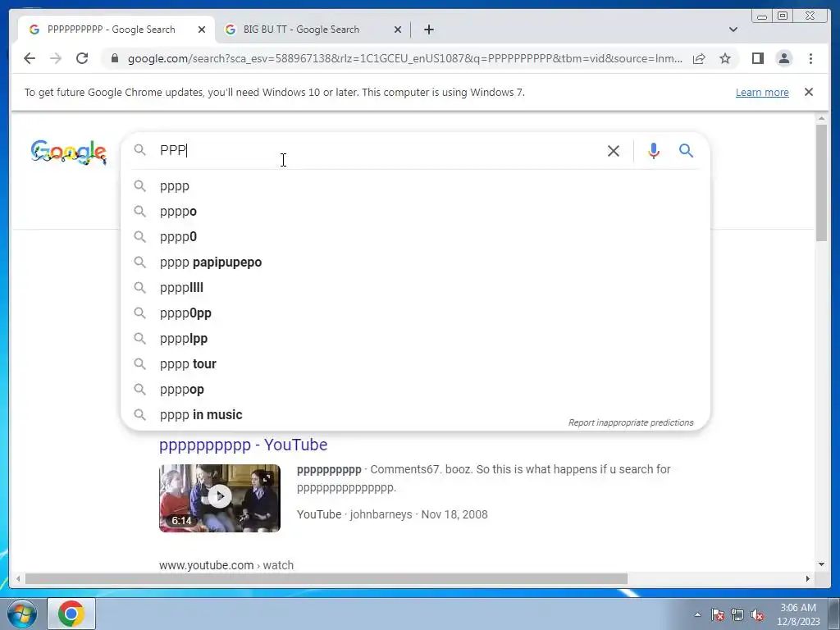Click the Chrome taskbar icon
This screenshot has width=840, height=630.
click(x=71, y=614)
